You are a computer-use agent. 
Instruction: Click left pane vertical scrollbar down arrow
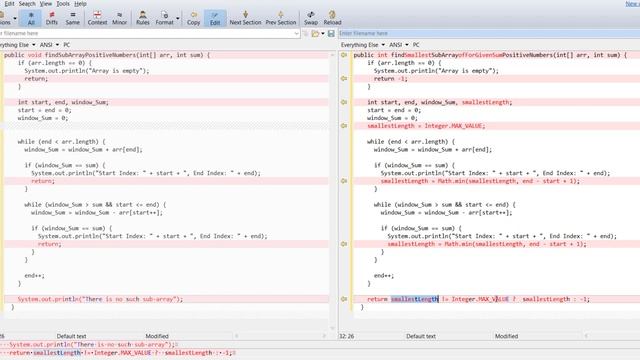click(x=332, y=328)
